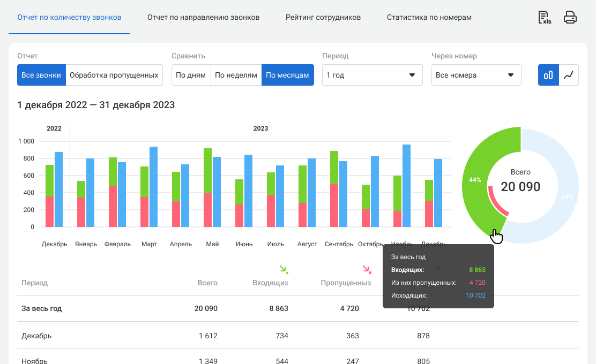Switch to bar chart view
Image resolution: width=596 pixels, height=364 pixels.
tap(548, 75)
